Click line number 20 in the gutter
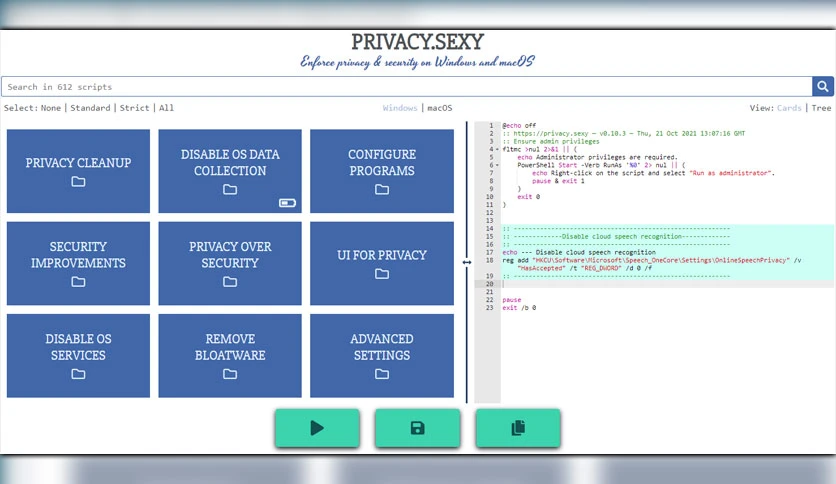836x484 pixels. [x=489, y=284]
